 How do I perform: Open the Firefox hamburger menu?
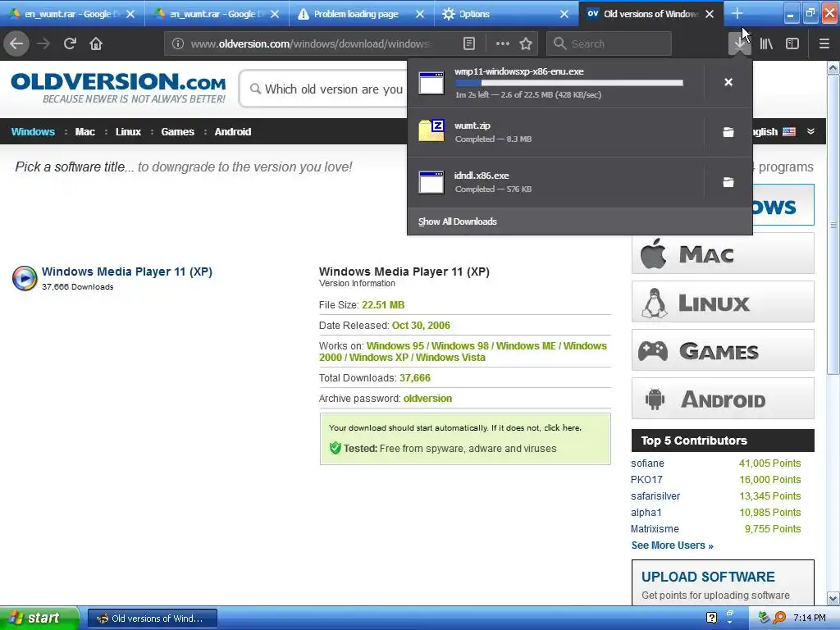pos(824,44)
